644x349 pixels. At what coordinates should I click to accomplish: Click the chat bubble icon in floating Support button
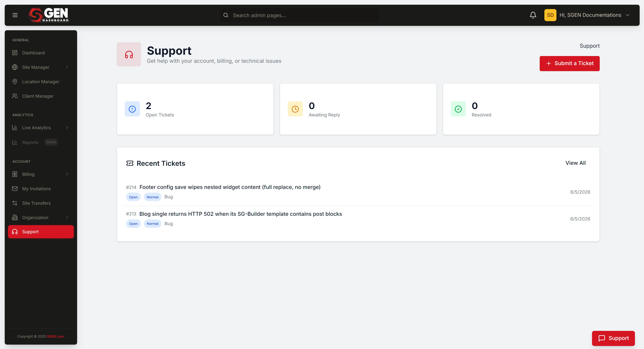[602, 338]
